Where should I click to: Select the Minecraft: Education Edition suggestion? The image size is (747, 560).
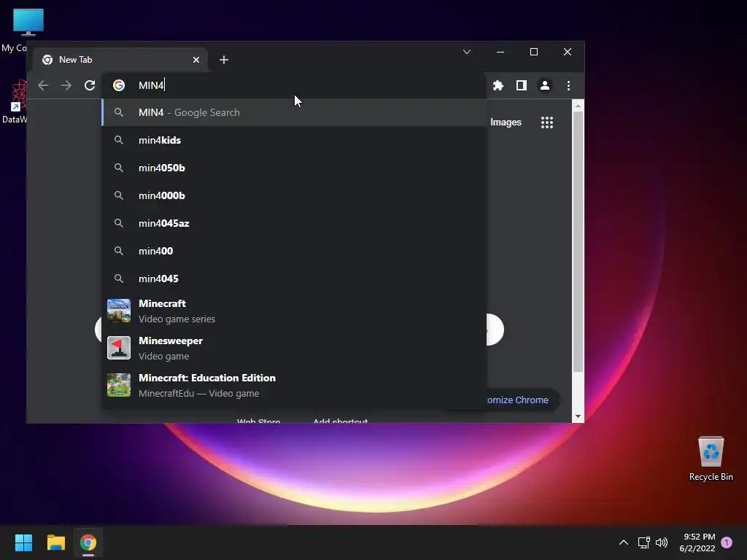coord(295,385)
